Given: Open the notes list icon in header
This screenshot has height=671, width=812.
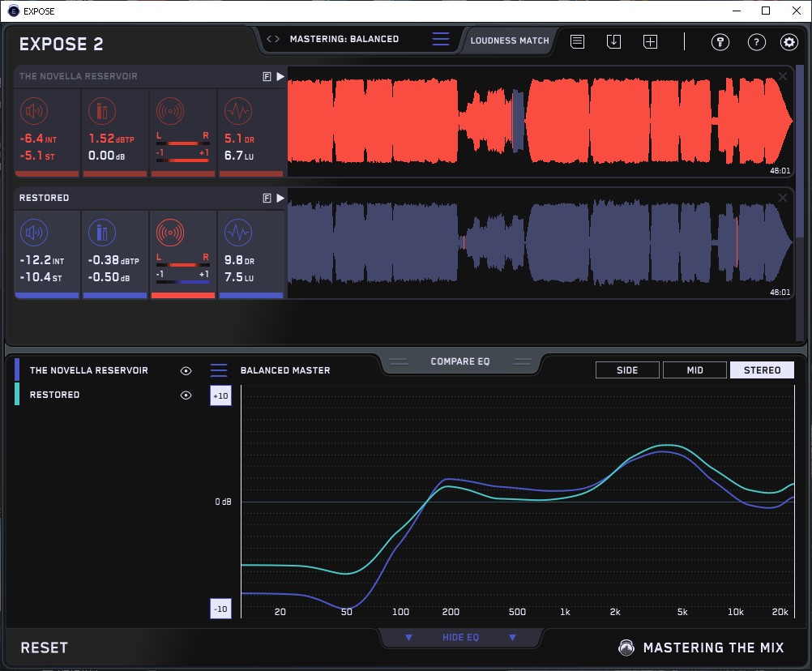Looking at the screenshot, I should pyautogui.click(x=577, y=41).
